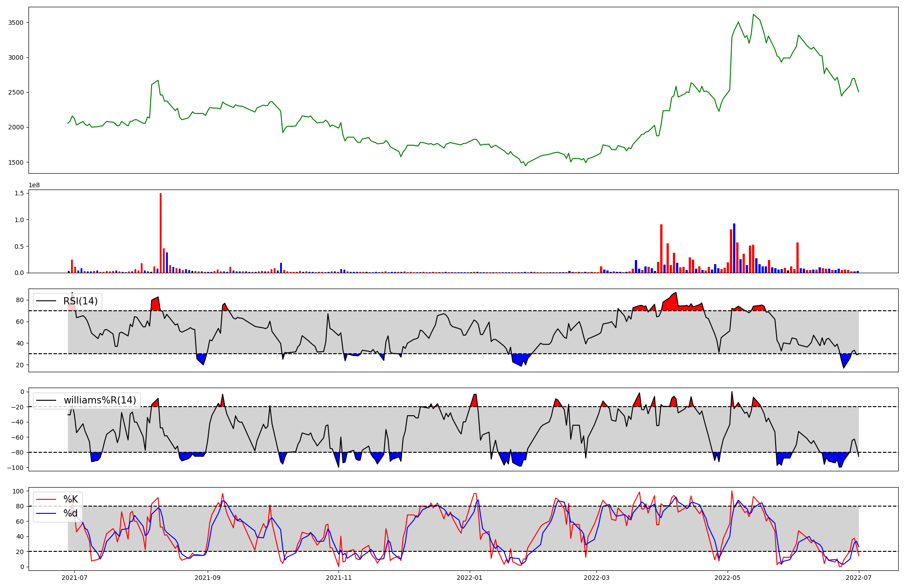Image resolution: width=905 pixels, height=588 pixels.
Task: Click the 2022-05 date tick label
Action: pyautogui.click(x=728, y=578)
